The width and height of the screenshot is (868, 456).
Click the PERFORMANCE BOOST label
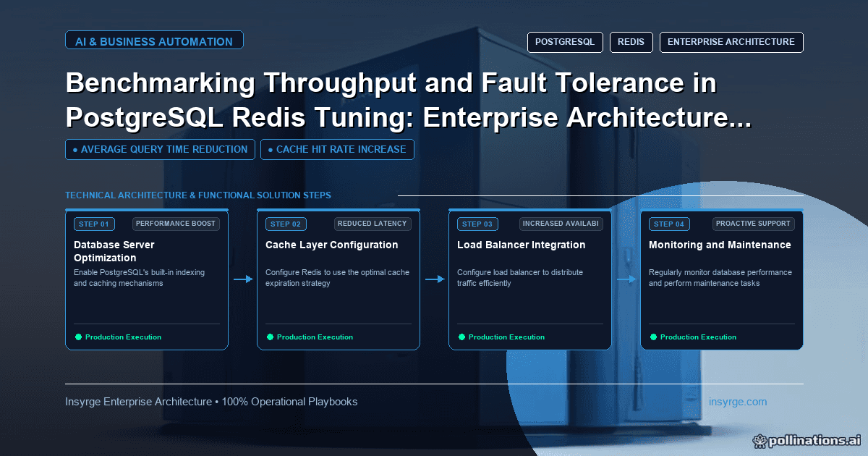[x=176, y=224]
